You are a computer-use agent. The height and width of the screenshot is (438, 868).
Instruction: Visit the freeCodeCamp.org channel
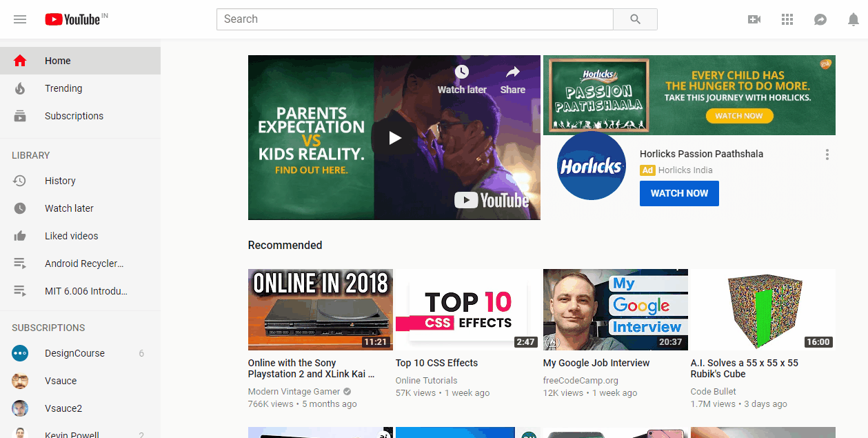coord(581,380)
